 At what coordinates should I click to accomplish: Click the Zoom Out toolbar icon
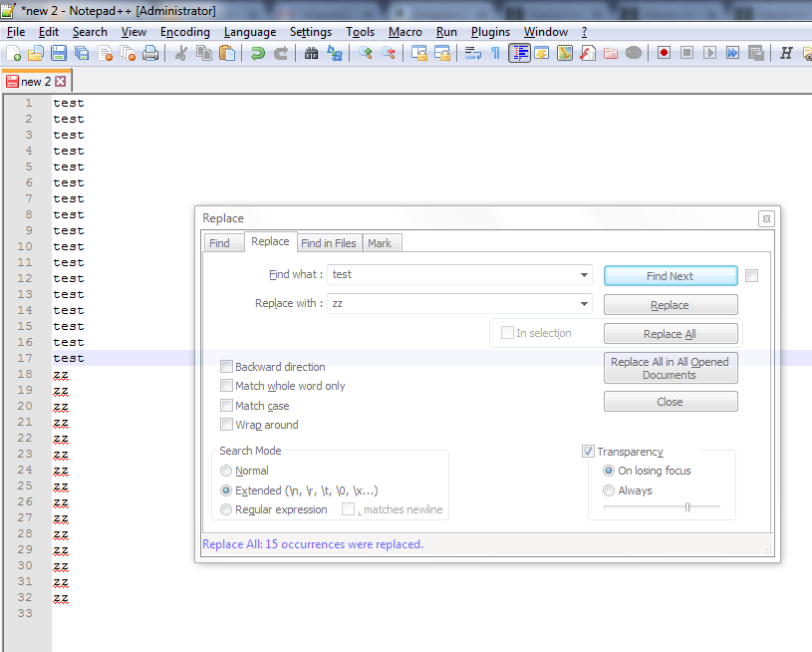coord(389,53)
